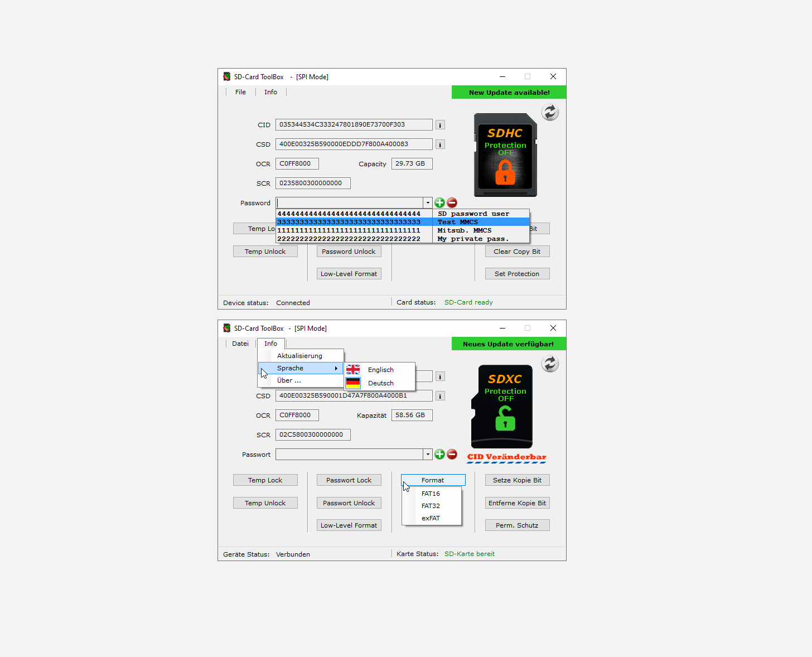
Task: Click Temp Lock in German window
Action: click(x=265, y=480)
